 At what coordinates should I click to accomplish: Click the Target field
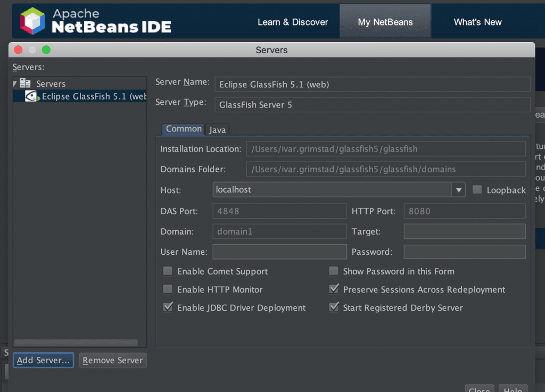[x=464, y=231]
